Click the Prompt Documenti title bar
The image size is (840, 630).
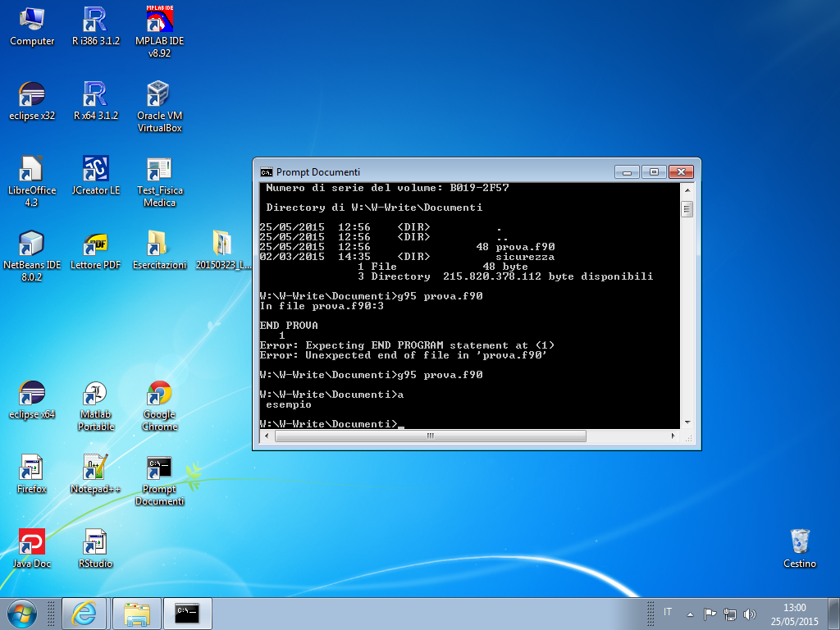click(x=443, y=172)
